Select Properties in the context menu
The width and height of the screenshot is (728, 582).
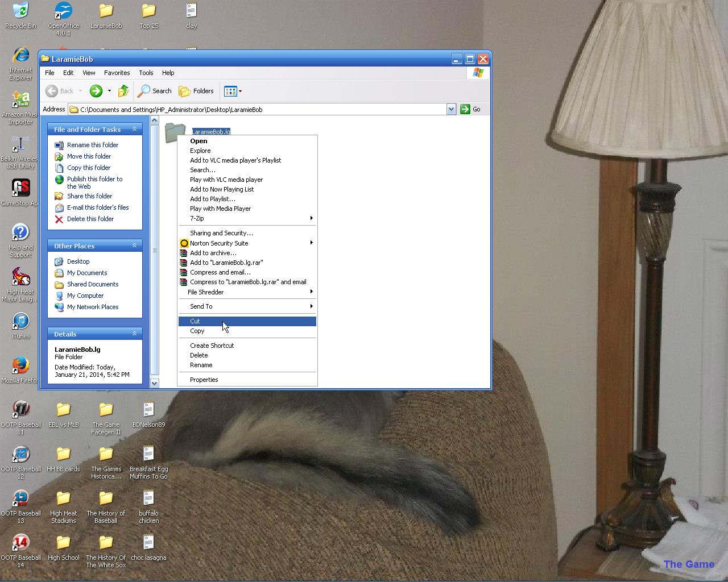pyautogui.click(x=204, y=380)
